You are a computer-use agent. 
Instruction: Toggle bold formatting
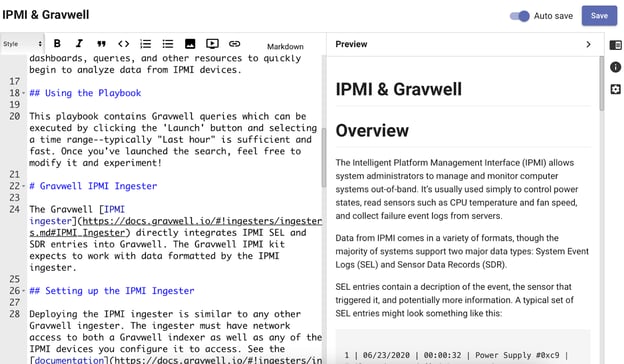click(x=57, y=43)
